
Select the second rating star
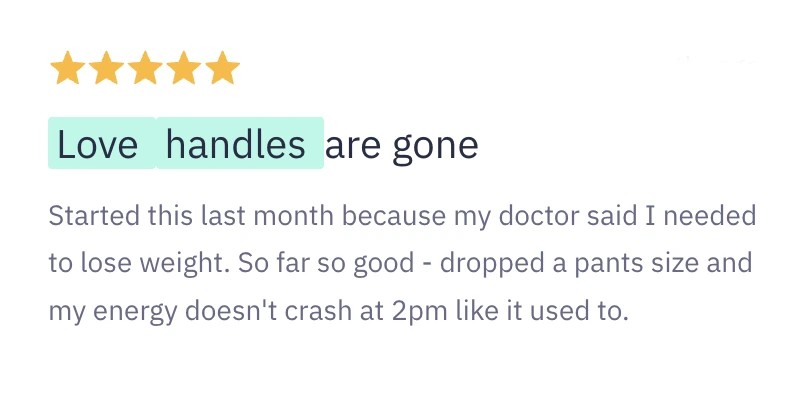[106, 69]
